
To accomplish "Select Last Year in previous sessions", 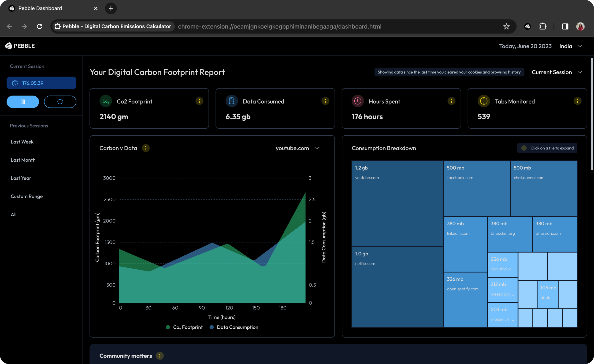I will tap(21, 178).
